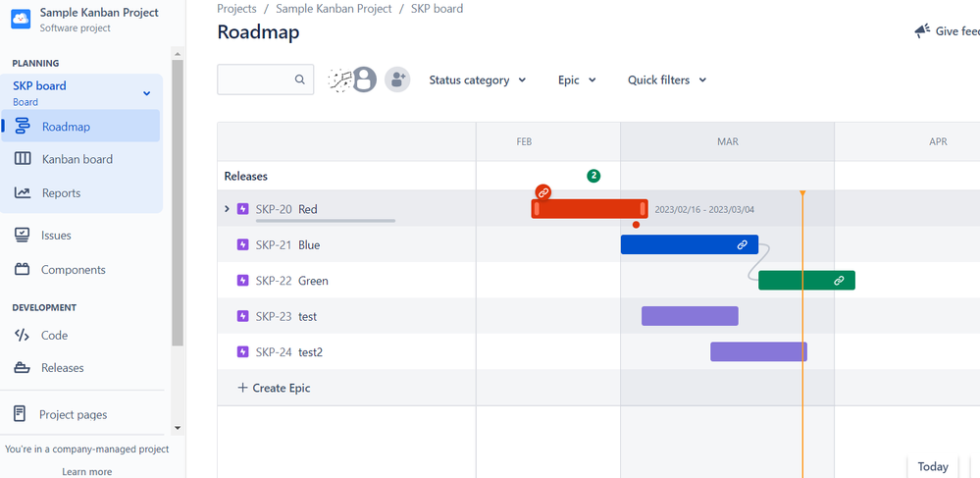Image resolution: width=980 pixels, height=478 pixels.
Task: Click the red SKP-20 timeline bar
Action: 590,209
